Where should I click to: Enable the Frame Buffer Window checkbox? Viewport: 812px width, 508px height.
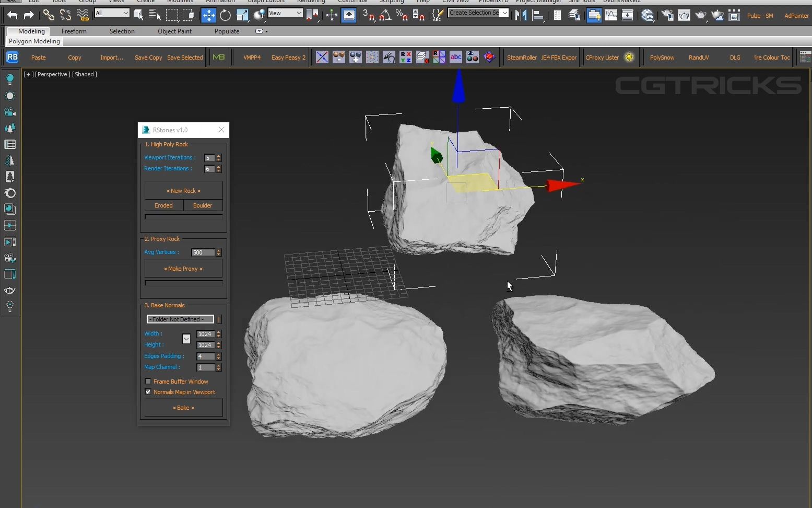click(x=148, y=382)
